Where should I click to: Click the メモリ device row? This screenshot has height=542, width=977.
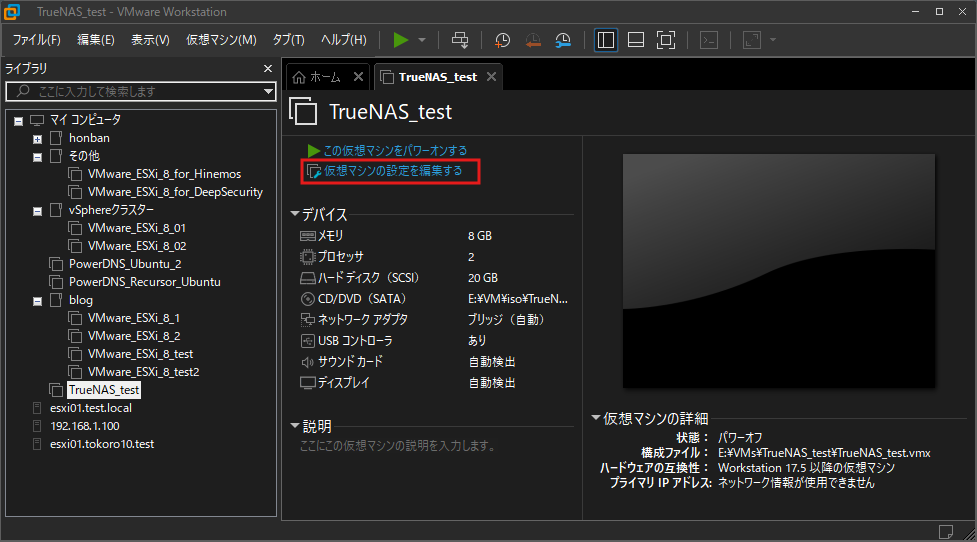coord(434,236)
